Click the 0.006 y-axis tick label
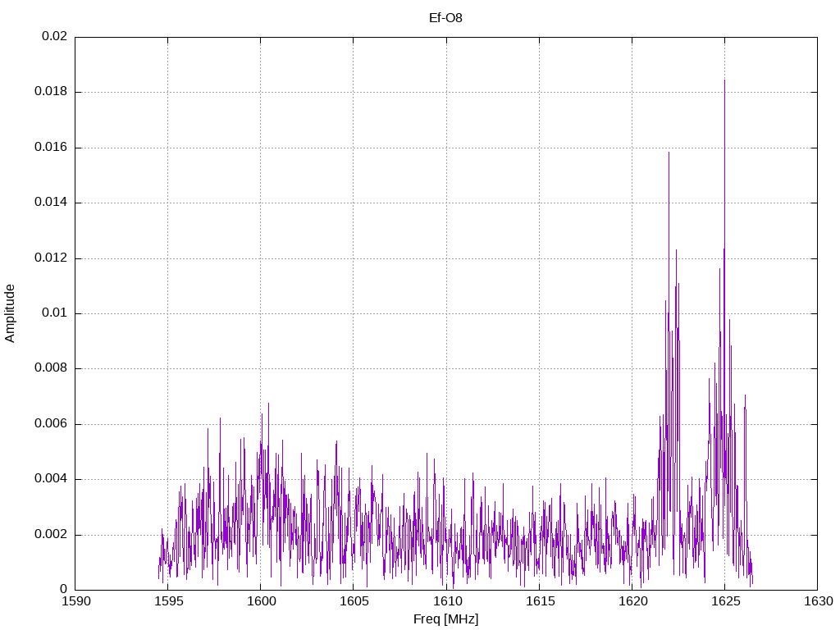Screen dimensions: 840x630 pyautogui.click(x=51, y=424)
